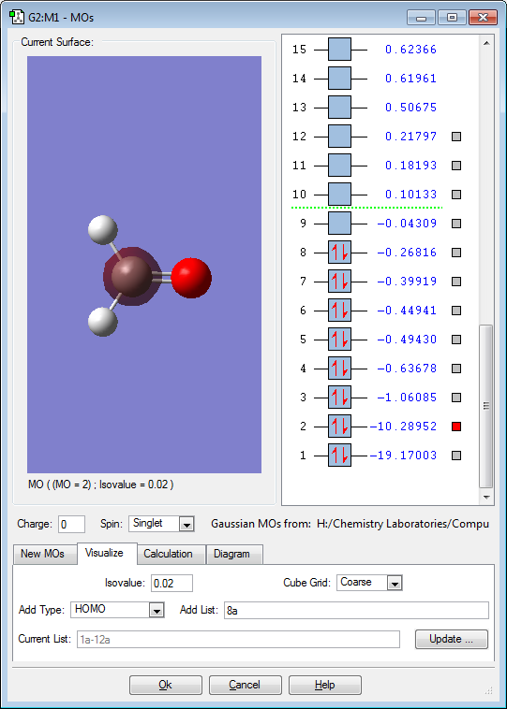The width and height of the screenshot is (507, 709).
Task: Click the orbital box for MO 15
Action: [339, 49]
